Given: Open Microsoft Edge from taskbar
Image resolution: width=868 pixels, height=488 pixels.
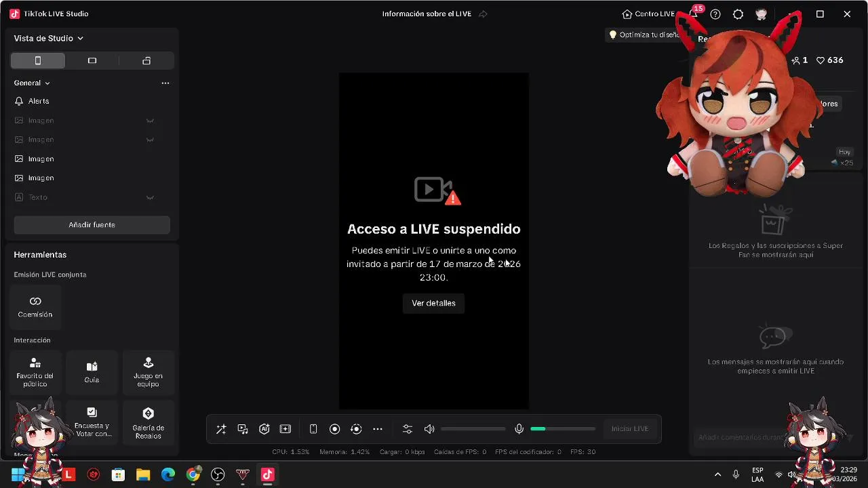Looking at the screenshot, I should pos(168,474).
